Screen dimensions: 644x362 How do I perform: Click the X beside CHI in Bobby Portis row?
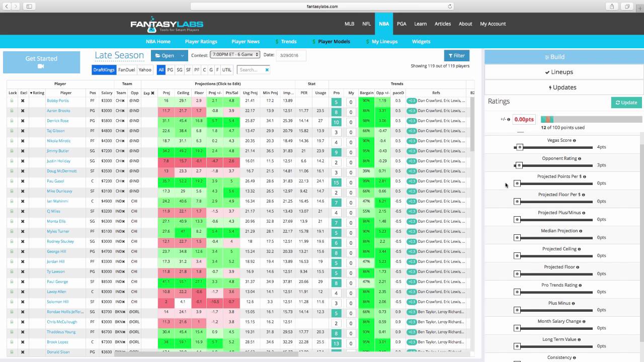(124, 101)
